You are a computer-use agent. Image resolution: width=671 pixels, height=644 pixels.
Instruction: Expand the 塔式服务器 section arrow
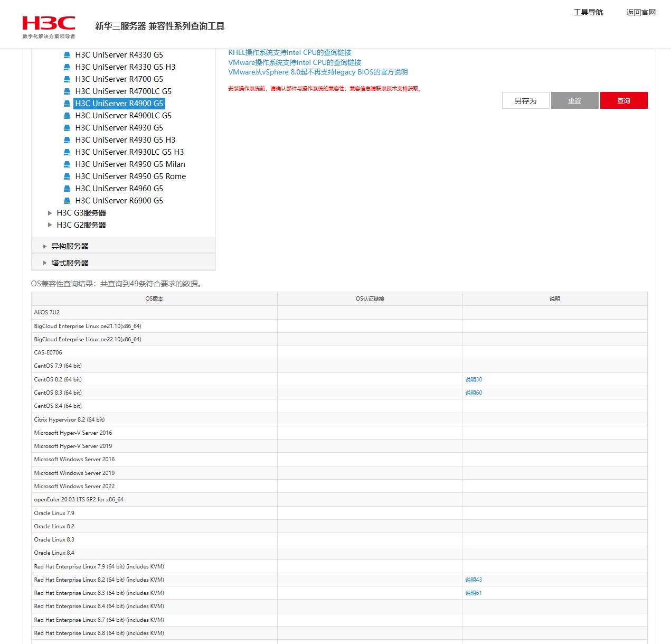pos(45,263)
